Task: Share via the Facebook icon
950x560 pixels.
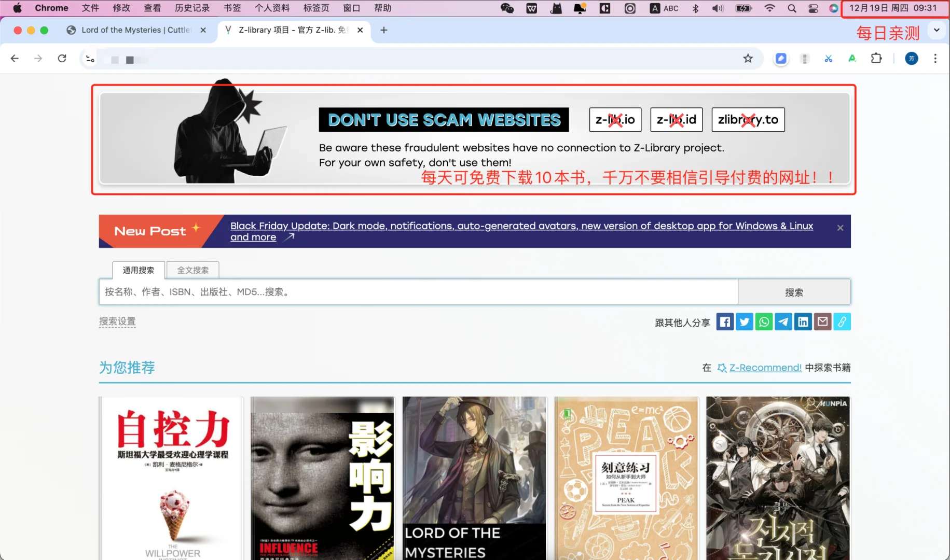Action: click(x=725, y=322)
